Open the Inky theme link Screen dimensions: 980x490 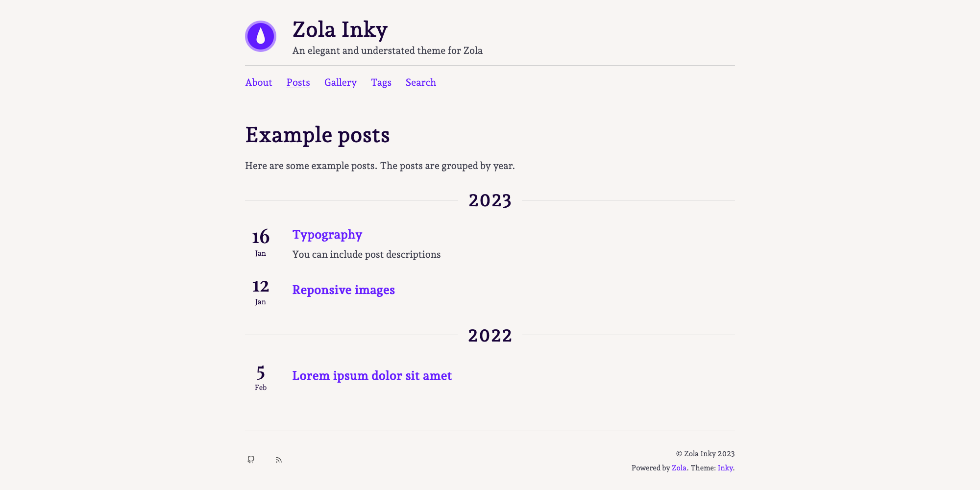(725, 468)
